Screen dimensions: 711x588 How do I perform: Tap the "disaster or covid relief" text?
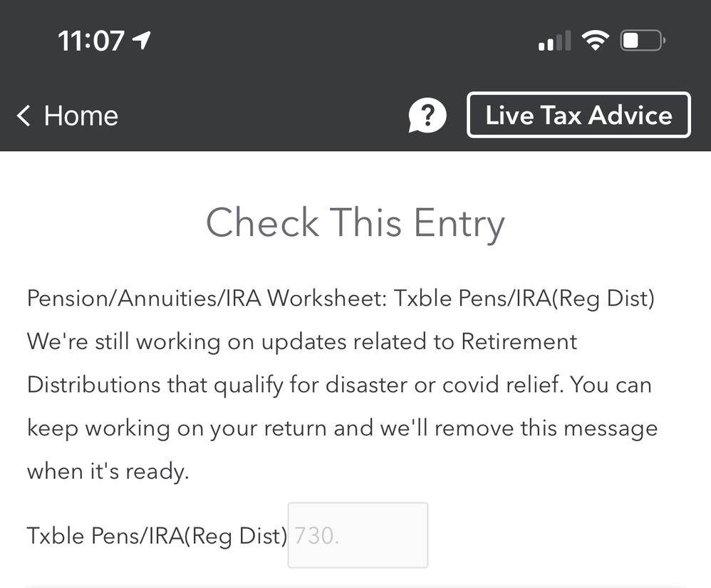(445, 385)
